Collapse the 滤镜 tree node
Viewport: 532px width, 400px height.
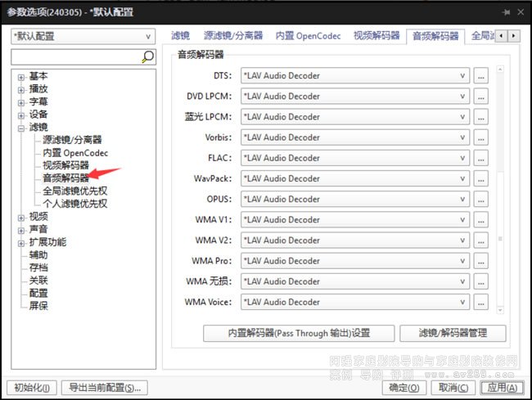[x=21, y=128]
